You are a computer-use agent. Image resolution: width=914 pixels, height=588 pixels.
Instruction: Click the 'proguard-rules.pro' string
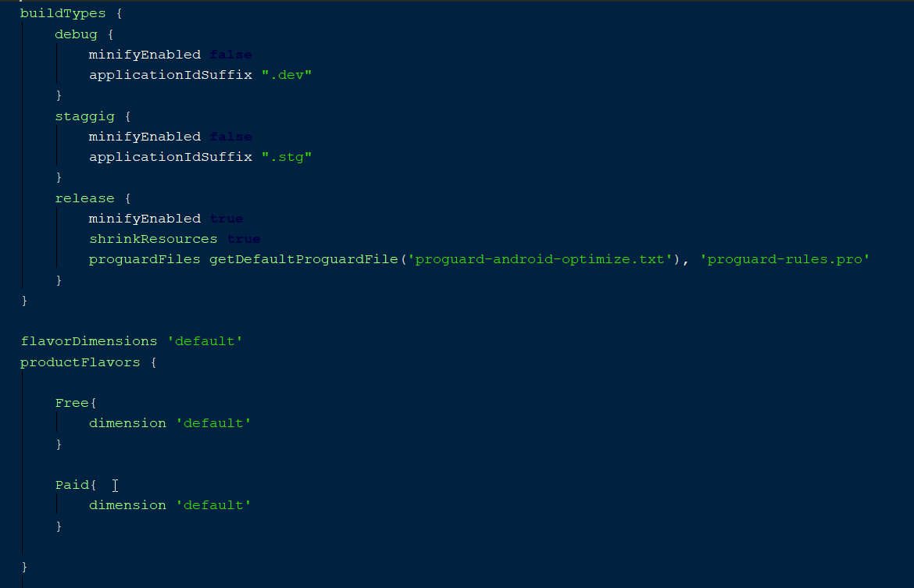click(x=784, y=259)
